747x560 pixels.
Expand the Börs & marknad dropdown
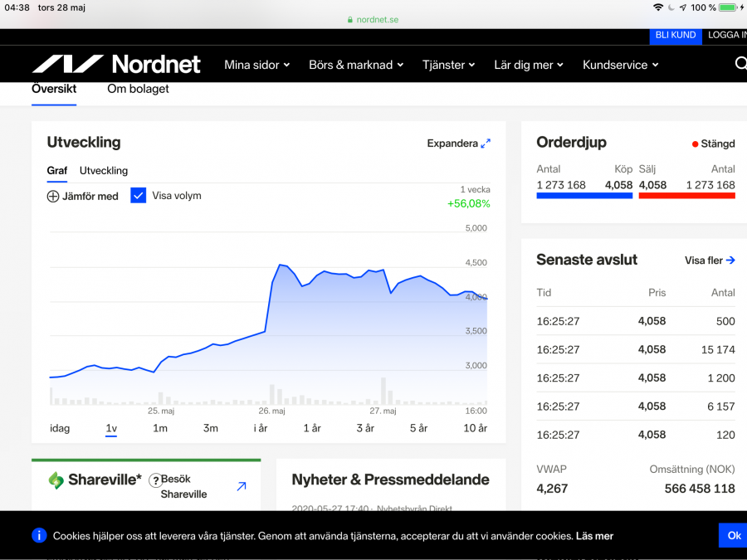(356, 65)
